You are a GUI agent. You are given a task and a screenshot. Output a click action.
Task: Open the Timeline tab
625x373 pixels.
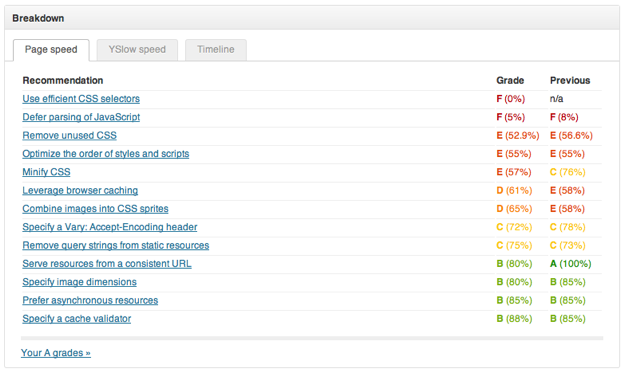[216, 50]
